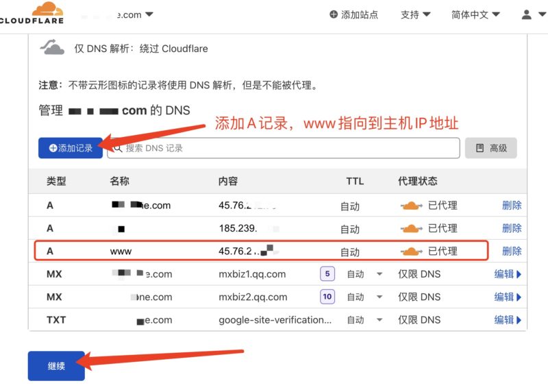The image size is (548, 392).
Task: Click google-site-verification content cell
Action: (x=275, y=320)
